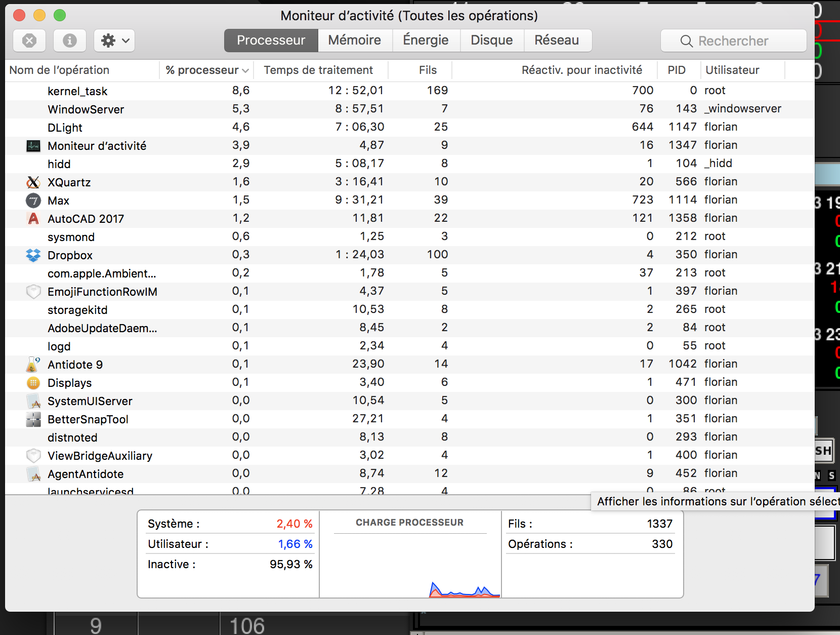Screen dimensions: 840x635
Task: Click the Rechercher search field
Action: [x=733, y=41]
